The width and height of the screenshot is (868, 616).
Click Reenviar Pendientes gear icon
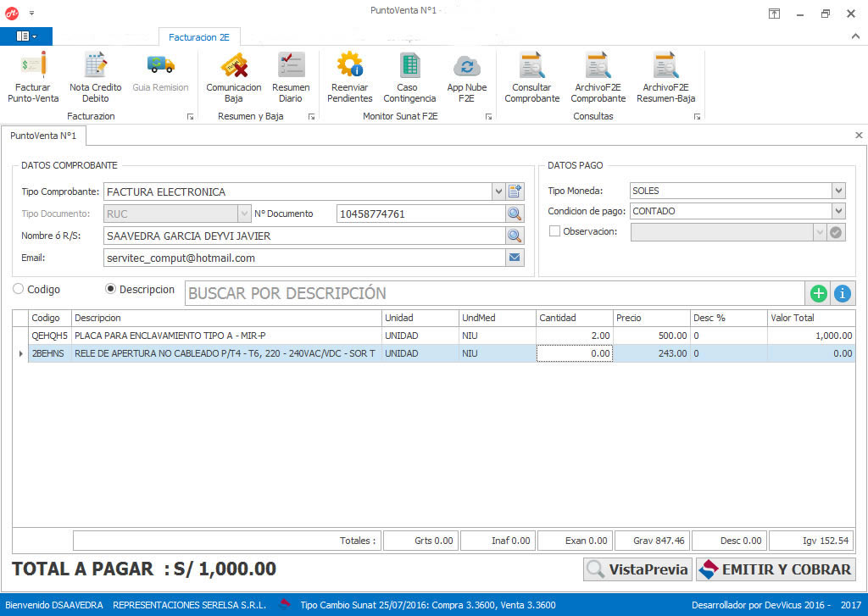click(x=350, y=64)
